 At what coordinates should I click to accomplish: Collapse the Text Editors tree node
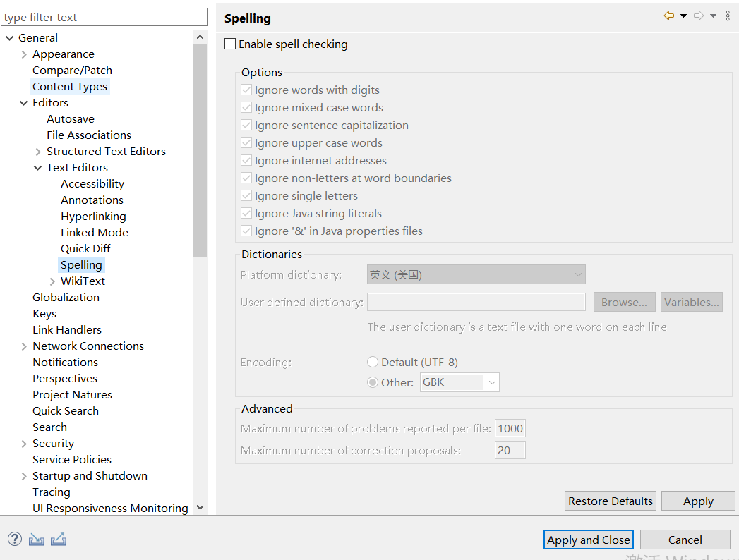coord(37,168)
